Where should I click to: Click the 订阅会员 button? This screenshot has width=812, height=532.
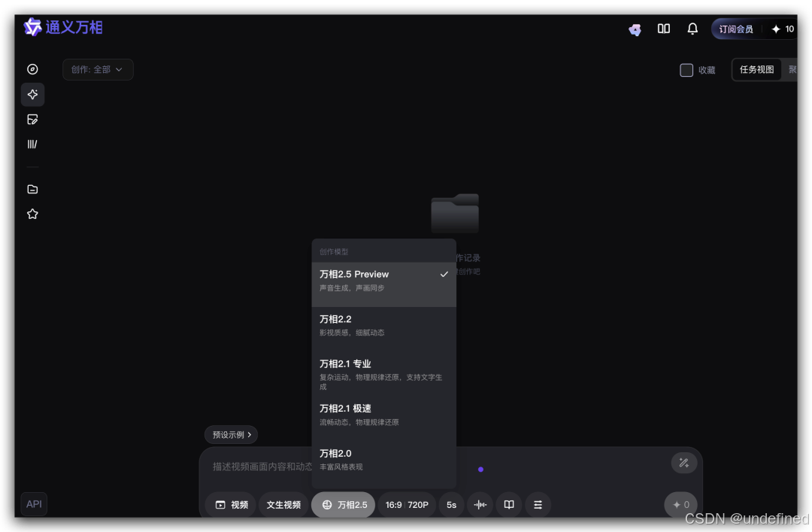tap(736, 29)
